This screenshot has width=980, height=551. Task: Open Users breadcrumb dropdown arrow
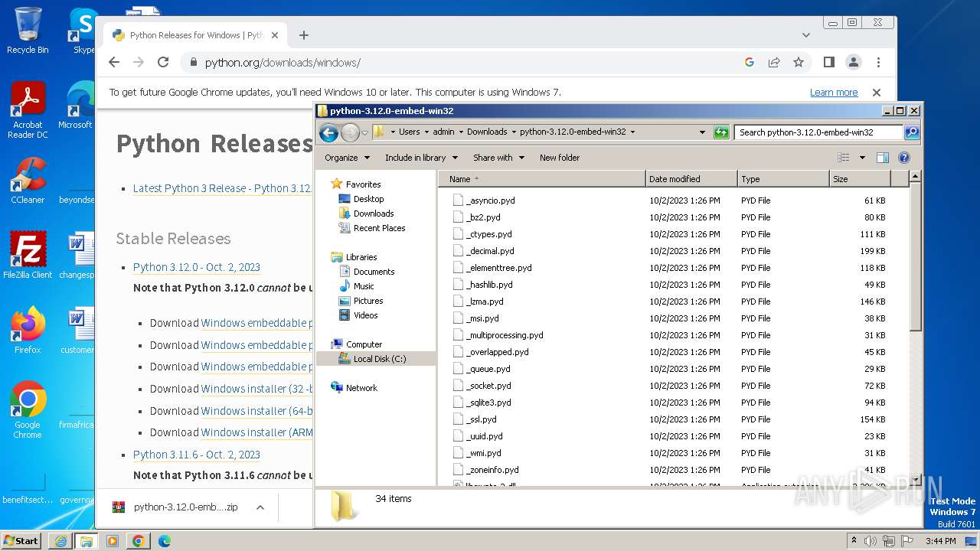click(427, 132)
